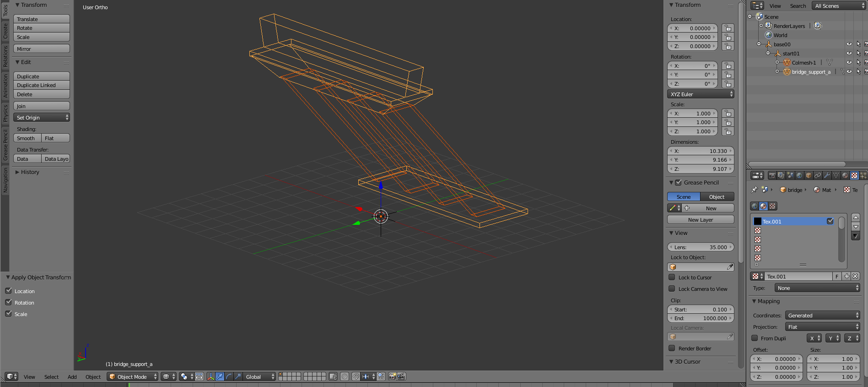Image resolution: width=868 pixels, height=387 pixels.
Task: Enable the Lock Camera to View checkbox
Action: tap(672, 289)
